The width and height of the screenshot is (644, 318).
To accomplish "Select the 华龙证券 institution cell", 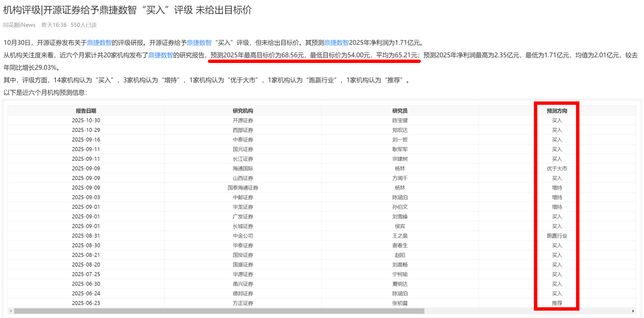I will (243, 207).
